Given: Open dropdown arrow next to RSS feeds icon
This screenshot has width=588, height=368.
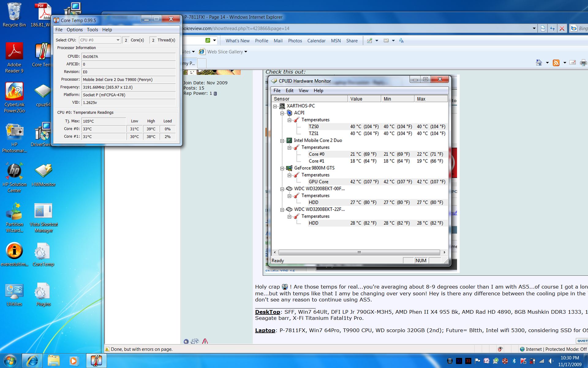Looking at the screenshot, I should pyautogui.click(x=564, y=63).
